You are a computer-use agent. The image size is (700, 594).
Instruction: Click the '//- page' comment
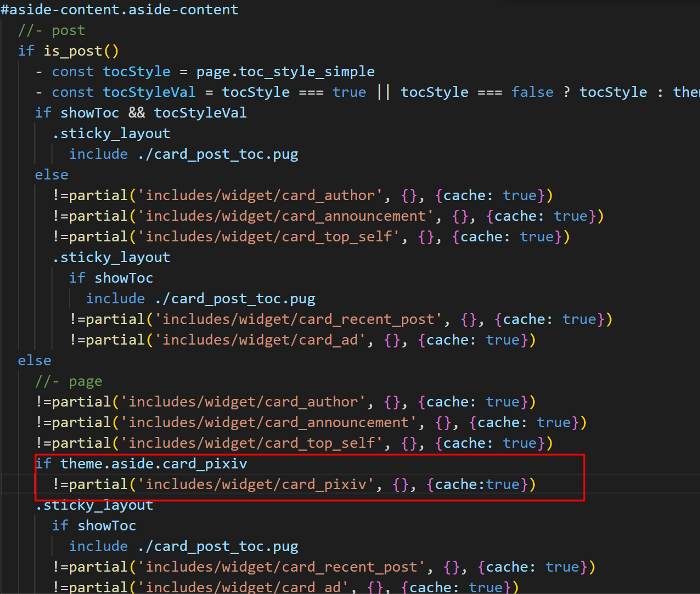(x=69, y=381)
